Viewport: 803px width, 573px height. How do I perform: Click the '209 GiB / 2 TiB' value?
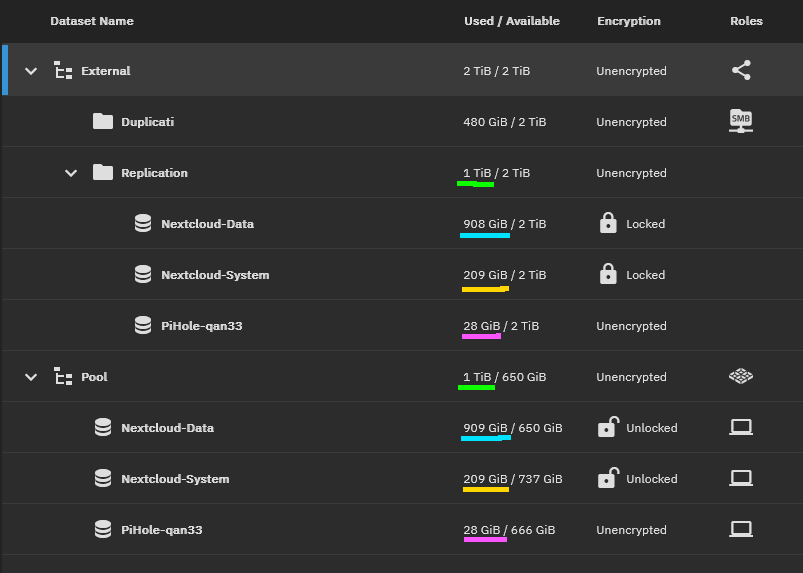pyautogui.click(x=504, y=275)
